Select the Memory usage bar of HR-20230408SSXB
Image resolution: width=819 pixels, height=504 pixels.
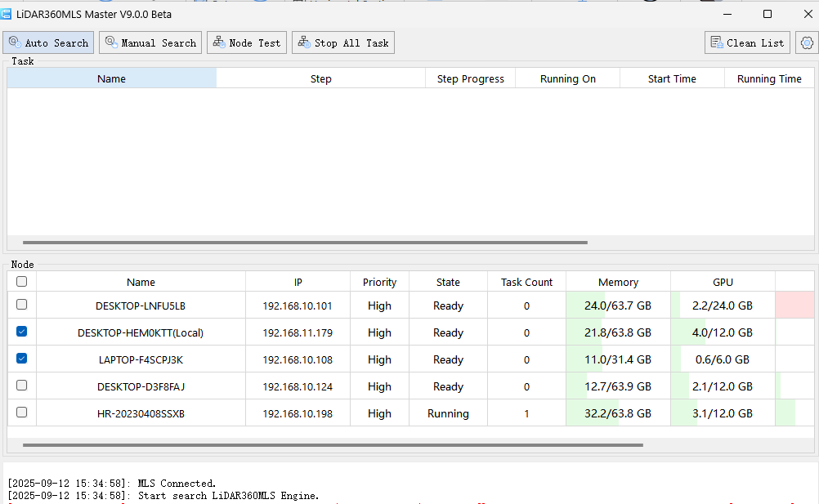pos(618,413)
